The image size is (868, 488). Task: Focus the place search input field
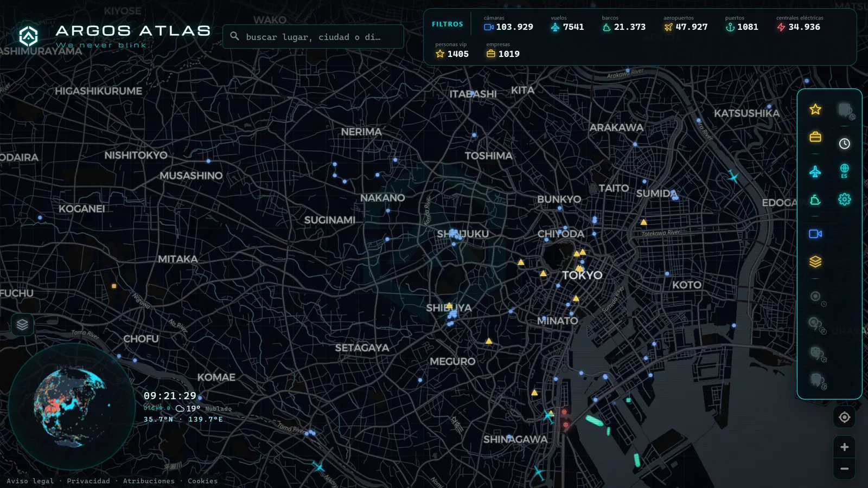(x=313, y=37)
